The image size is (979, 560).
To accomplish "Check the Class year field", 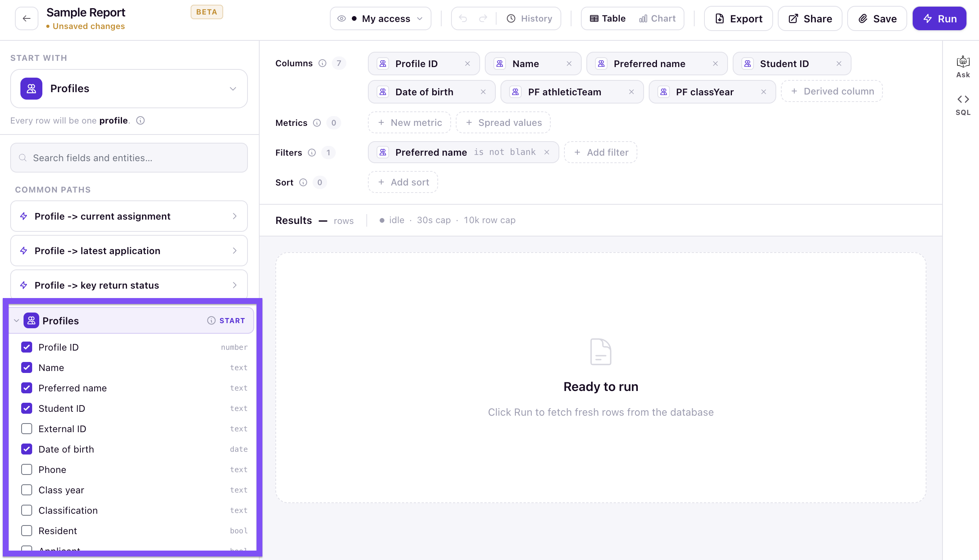I will coord(27,490).
